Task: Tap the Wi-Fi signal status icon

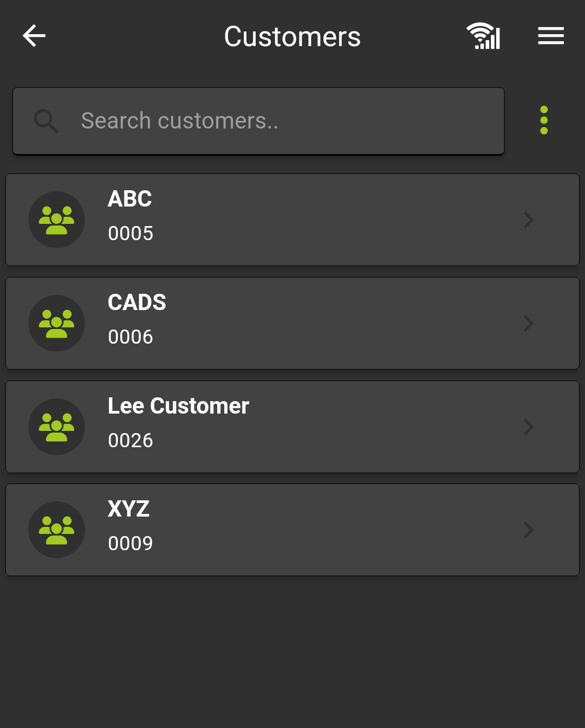Action: (x=483, y=36)
